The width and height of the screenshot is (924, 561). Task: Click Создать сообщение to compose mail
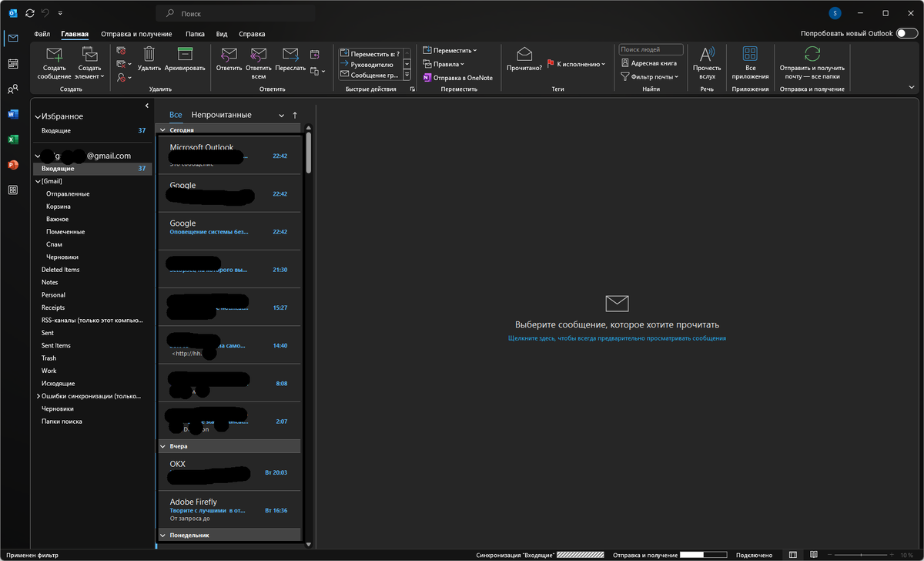tap(53, 62)
